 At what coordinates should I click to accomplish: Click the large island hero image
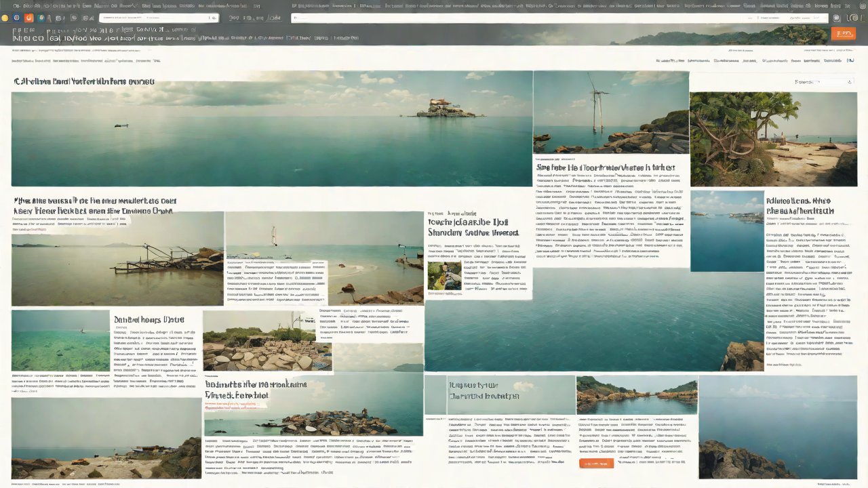click(x=271, y=129)
